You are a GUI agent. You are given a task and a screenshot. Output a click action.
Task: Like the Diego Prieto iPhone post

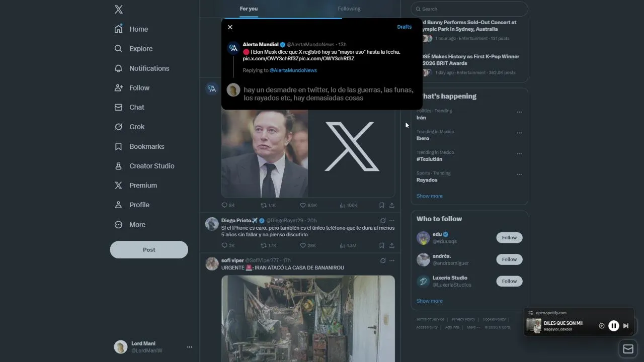click(303, 245)
